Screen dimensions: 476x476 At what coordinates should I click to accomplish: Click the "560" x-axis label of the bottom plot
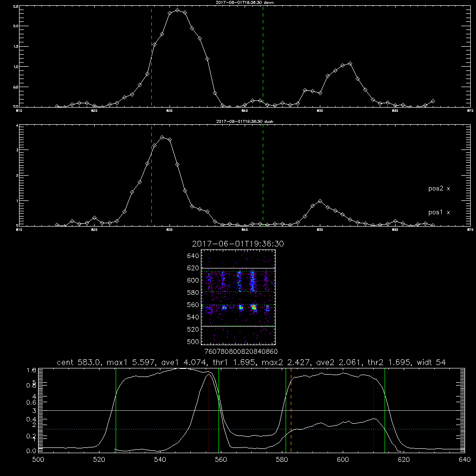coord(221,460)
